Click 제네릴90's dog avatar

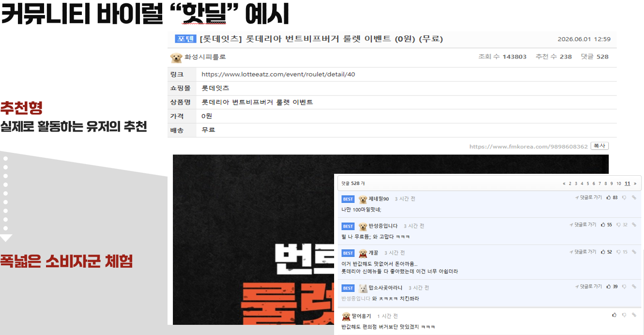[363, 199]
